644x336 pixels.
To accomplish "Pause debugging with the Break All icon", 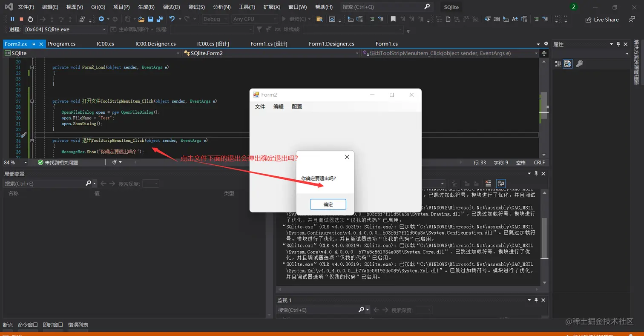I will [x=12, y=19].
